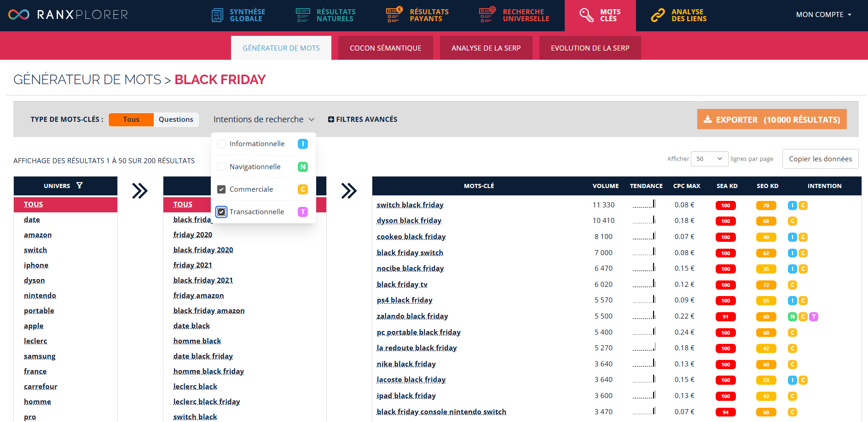Uncheck the Commerciale intent checkbox

(221, 189)
